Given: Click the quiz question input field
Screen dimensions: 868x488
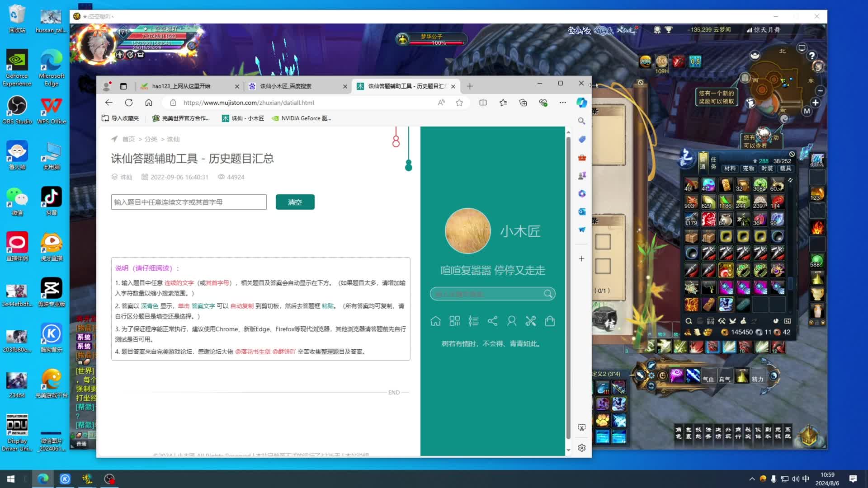Looking at the screenshot, I should coord(189,202).
